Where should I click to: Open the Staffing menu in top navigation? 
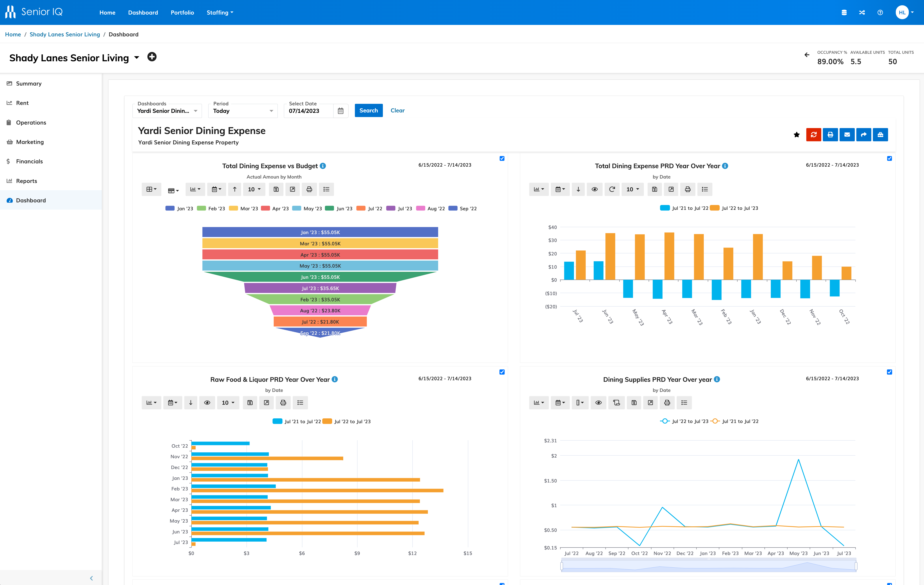220,12
